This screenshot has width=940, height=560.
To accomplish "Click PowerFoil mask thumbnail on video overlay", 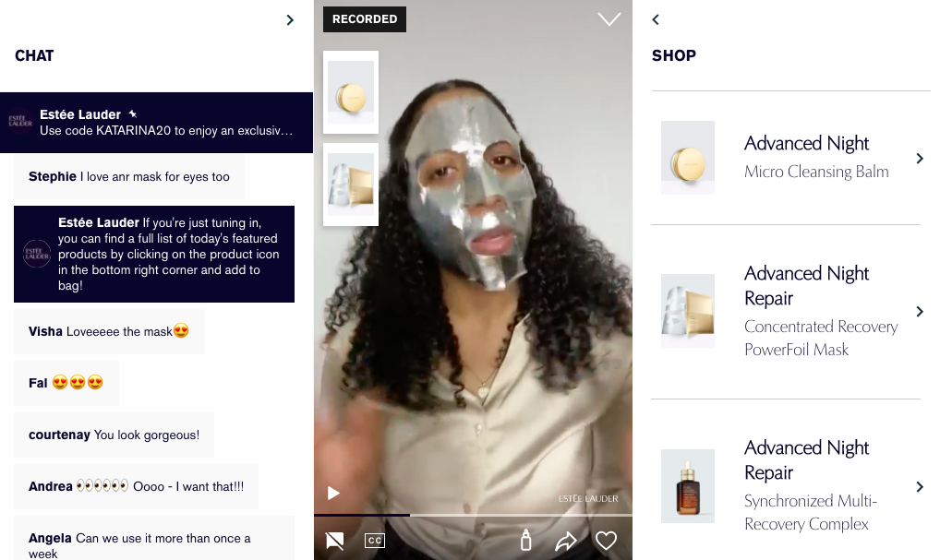I will [351, 185].
